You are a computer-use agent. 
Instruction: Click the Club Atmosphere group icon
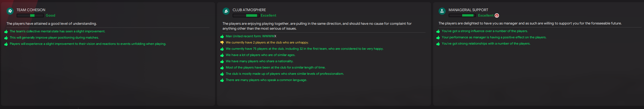[x=226, y=11]
